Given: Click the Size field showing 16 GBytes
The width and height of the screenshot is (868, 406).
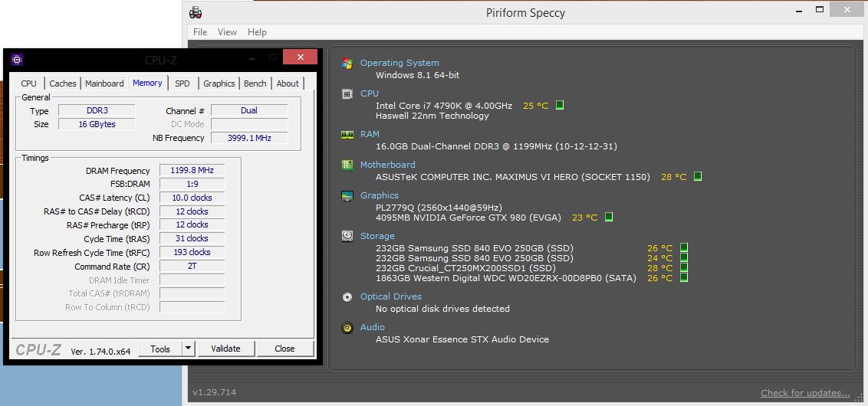Looking at the screenshot, I should click(97, 124).
